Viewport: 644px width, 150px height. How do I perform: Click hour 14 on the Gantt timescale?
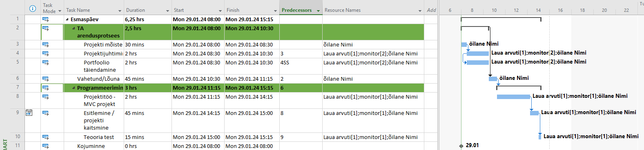coord(538,10)
